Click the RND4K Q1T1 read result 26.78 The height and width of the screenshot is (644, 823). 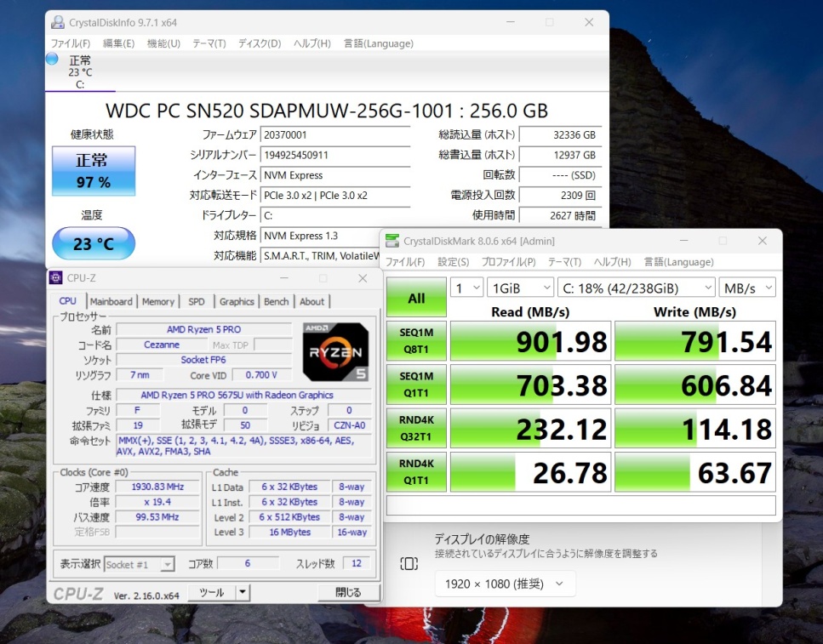(530, 472)
